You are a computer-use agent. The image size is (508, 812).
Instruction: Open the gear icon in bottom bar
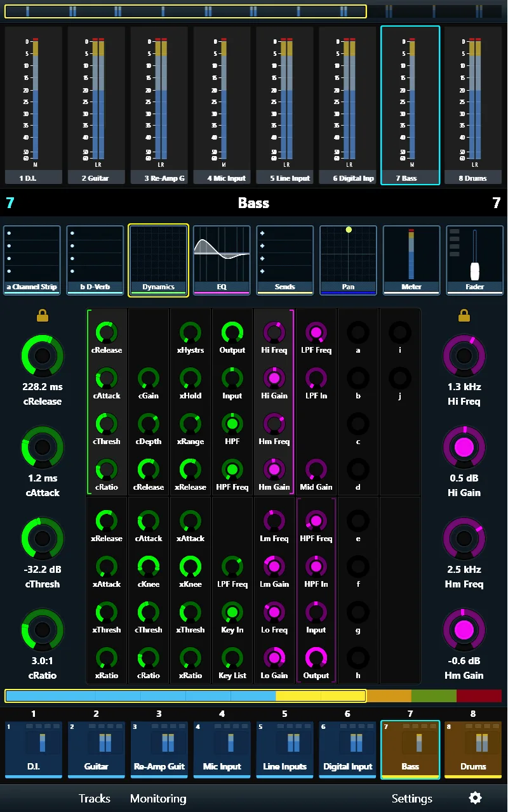[475, 798]
